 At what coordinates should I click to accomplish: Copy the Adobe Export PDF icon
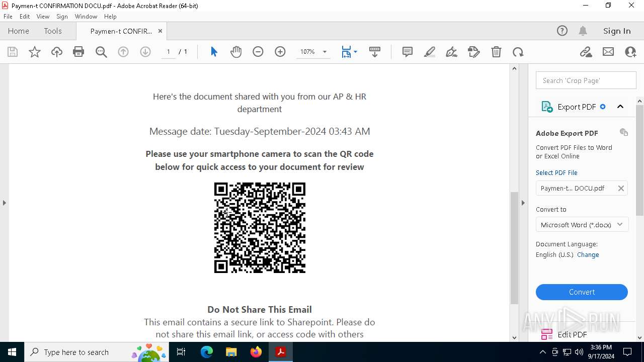pos(624,132)
